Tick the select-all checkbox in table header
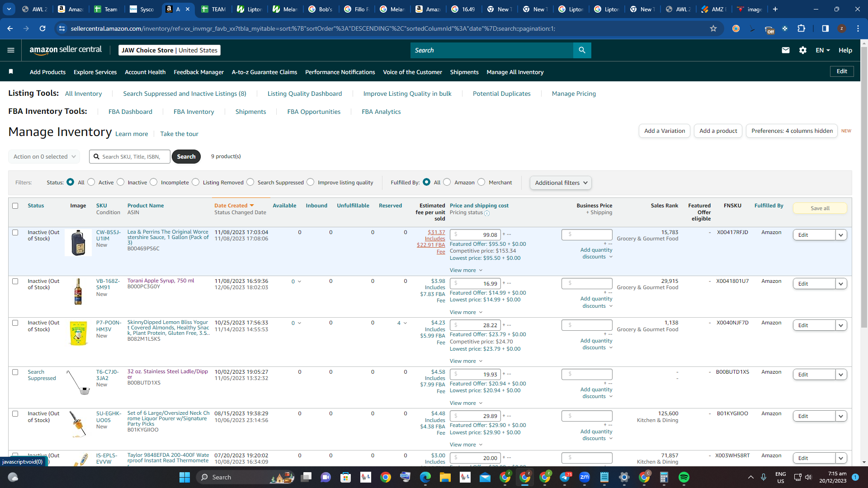Screen dimensions: 868x488 [x=15, y=206]
